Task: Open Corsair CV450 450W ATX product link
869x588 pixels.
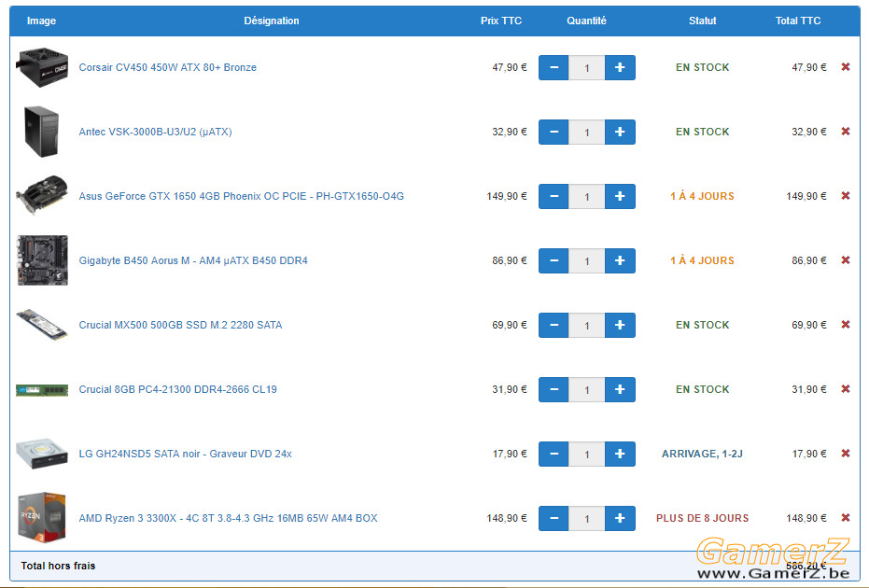Action: [x=167, y=67]
